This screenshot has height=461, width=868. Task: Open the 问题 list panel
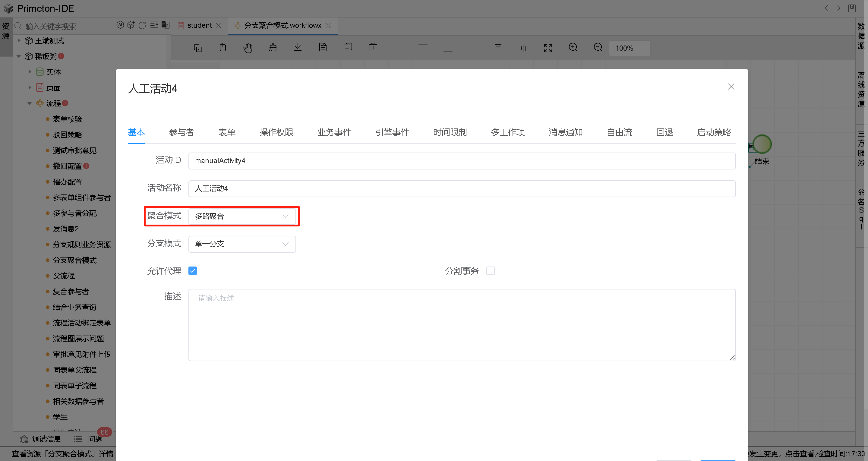pyautogui.click(x=88, y=439)
